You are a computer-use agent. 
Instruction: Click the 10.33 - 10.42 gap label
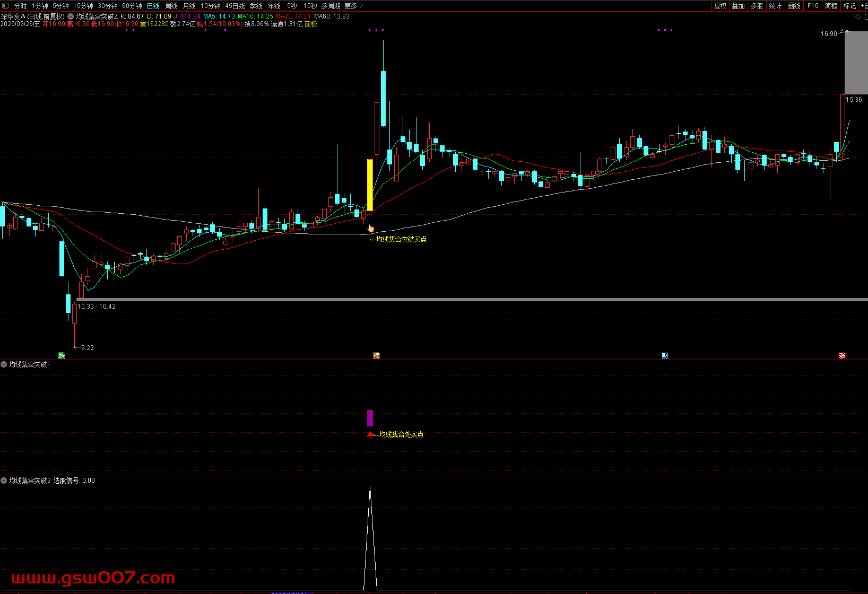click(97, 307)
